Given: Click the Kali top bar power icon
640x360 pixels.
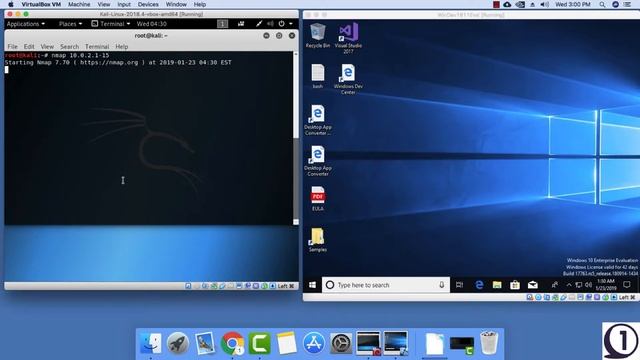Looking at the screenshot, I should [x=282, y=24].
